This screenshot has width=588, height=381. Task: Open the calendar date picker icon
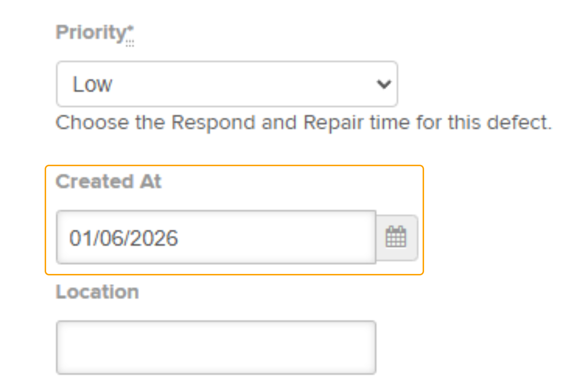tap(396, 237)
